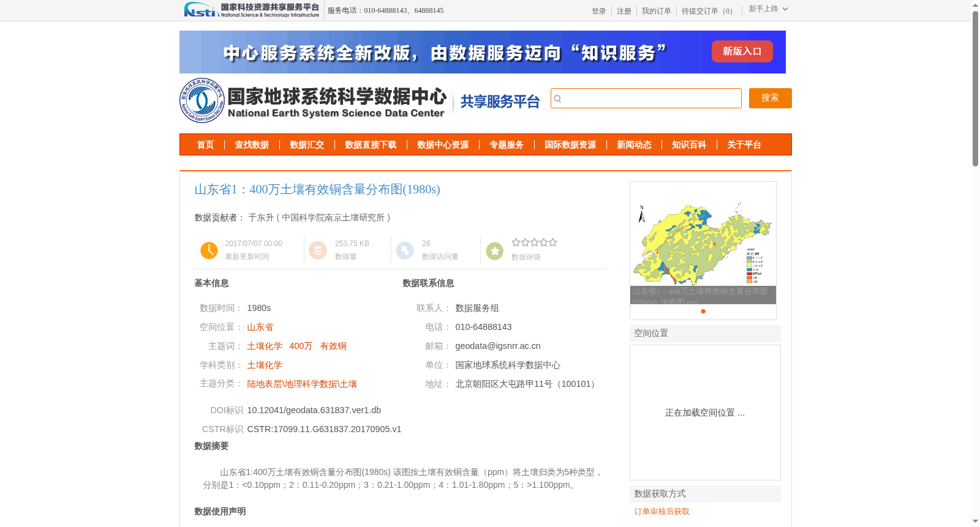This screenshot has height=527, width=980.
Task: Select the orange carousel dot under thumbnail
Action: point(703,311)
